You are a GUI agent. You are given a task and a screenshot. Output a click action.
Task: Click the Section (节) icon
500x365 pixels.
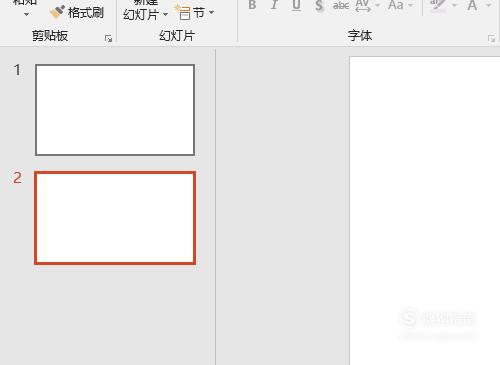(184, 12)
